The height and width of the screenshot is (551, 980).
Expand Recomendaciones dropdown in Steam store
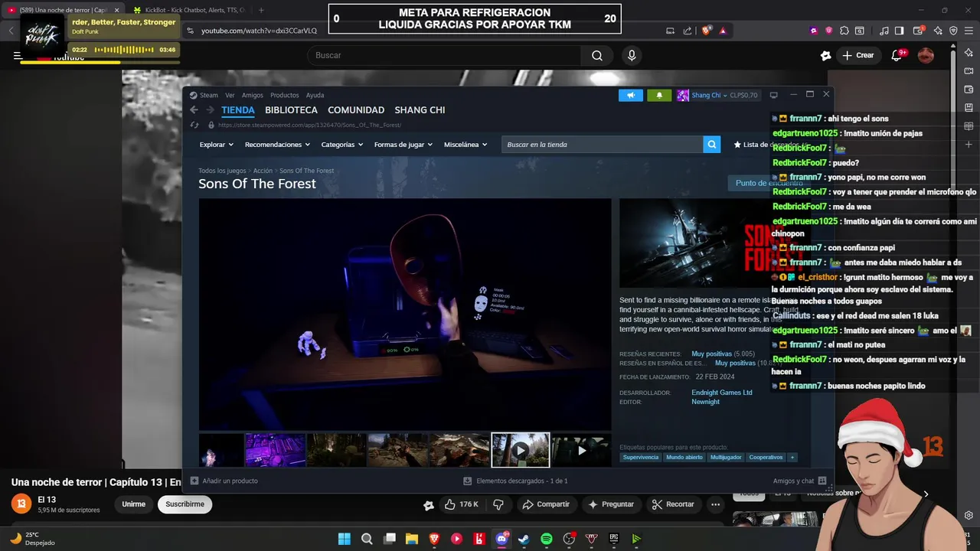[277, 145]
